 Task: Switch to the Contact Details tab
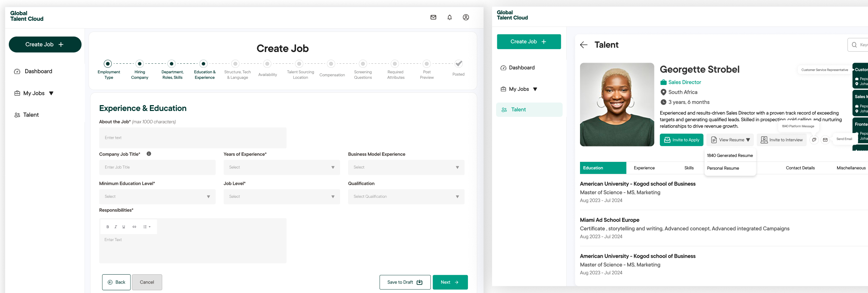pyautogui.click(x=800, y=168)
